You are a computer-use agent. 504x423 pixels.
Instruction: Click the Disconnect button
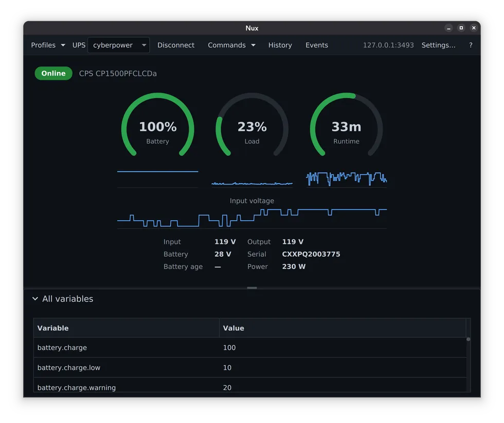pyautogui.click(x=176, y=45)
